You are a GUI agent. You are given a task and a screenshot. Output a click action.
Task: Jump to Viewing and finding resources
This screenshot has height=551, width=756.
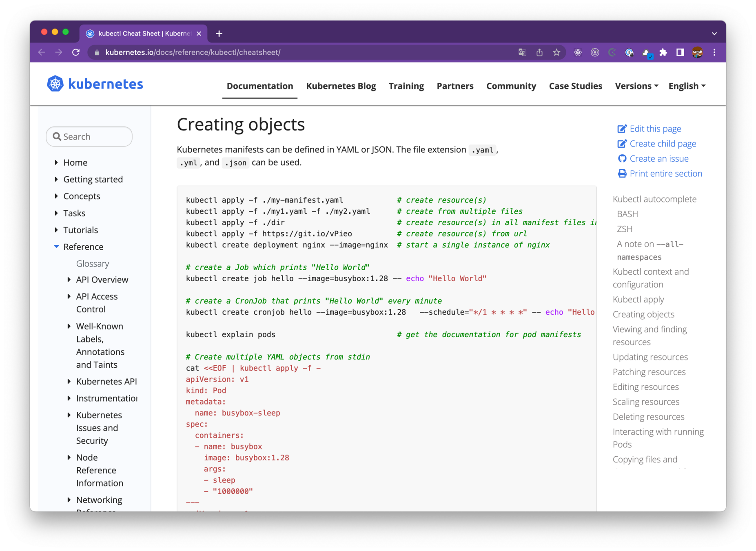point(650,335)
